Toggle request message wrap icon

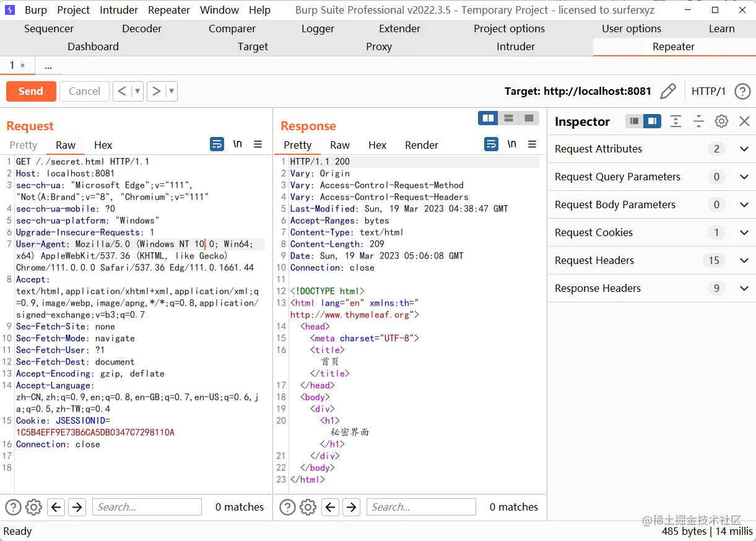coord(217,144)
